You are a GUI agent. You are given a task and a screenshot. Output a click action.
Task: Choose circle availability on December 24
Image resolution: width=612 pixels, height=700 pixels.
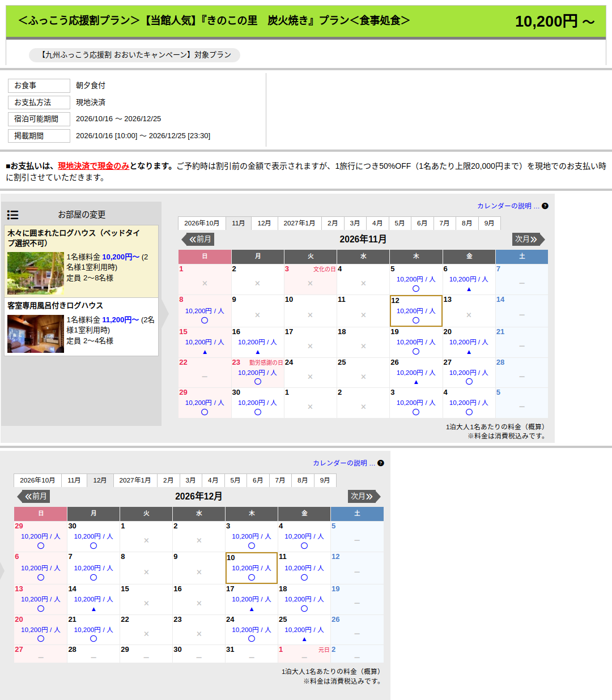pyautogui.click(x=252, y=639)
